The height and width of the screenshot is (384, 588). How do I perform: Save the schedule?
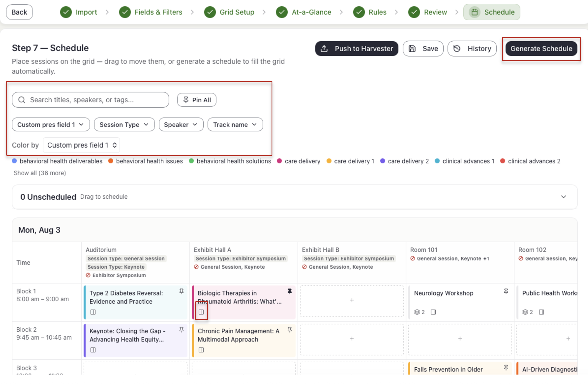pyautogui.click(x=423, y=49)
